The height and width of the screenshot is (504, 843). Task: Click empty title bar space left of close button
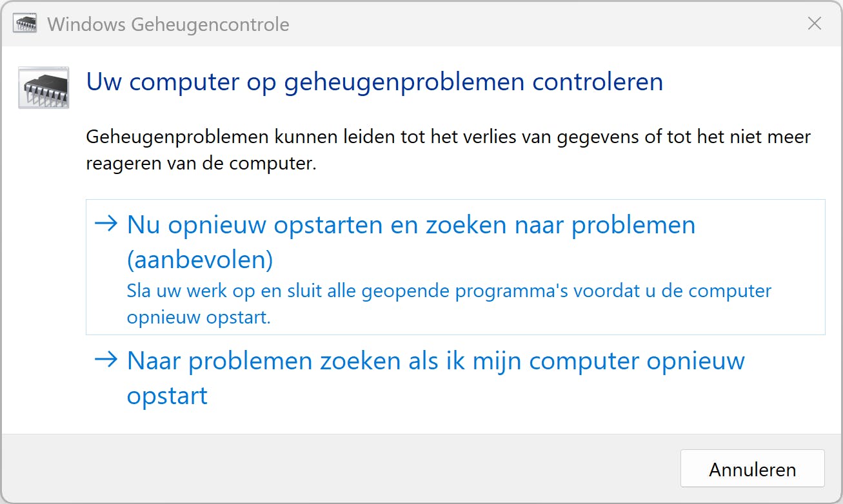tap(548, 24)
